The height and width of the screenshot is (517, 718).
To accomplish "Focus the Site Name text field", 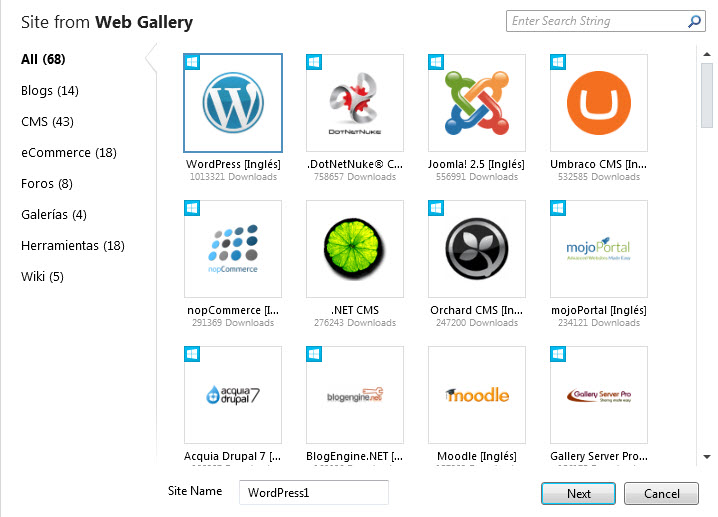I will 314,493.
